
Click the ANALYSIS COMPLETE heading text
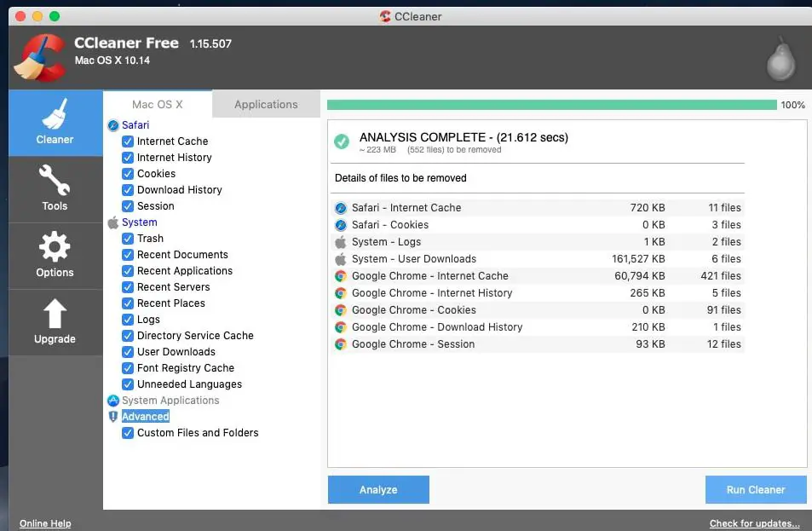click(464, 137)
